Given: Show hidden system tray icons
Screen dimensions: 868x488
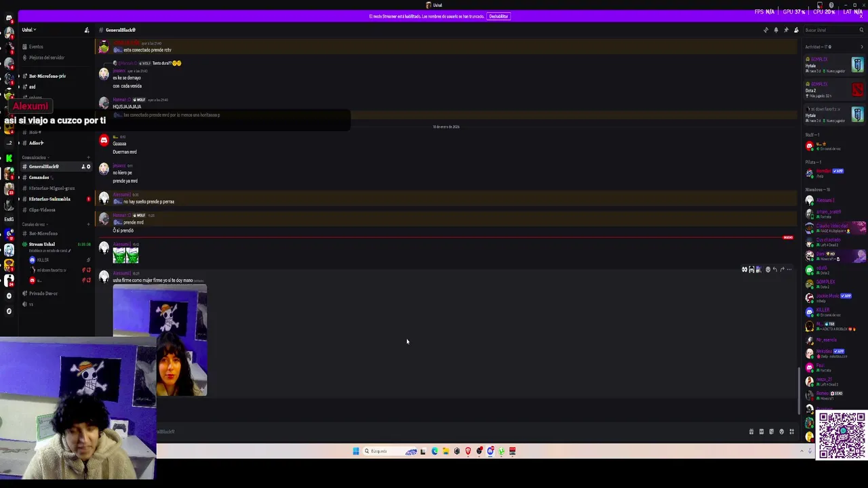Looking at the screenshot, I should (x=802, y=451).
